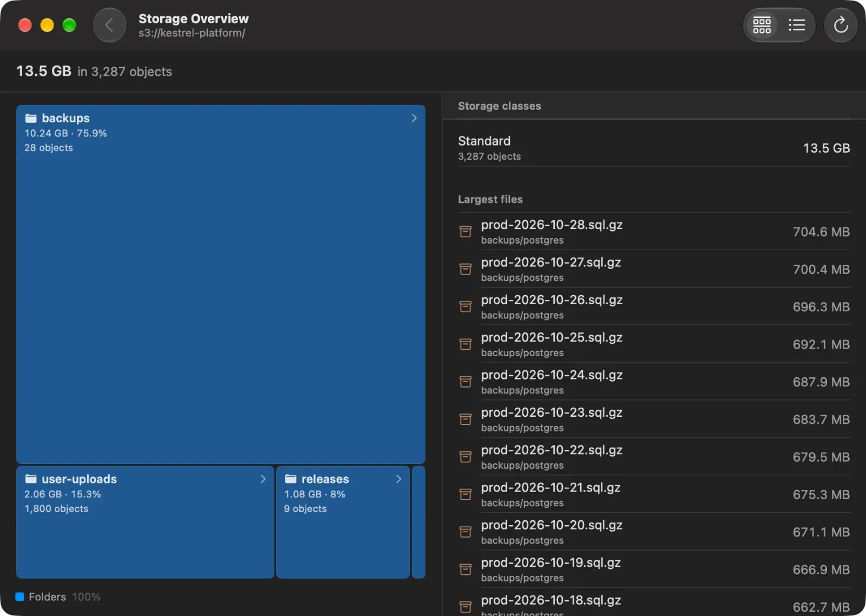Click the 3,287 objects summary text
The height and width of the screenshot is (616, 866).
(x=124, y=71)
